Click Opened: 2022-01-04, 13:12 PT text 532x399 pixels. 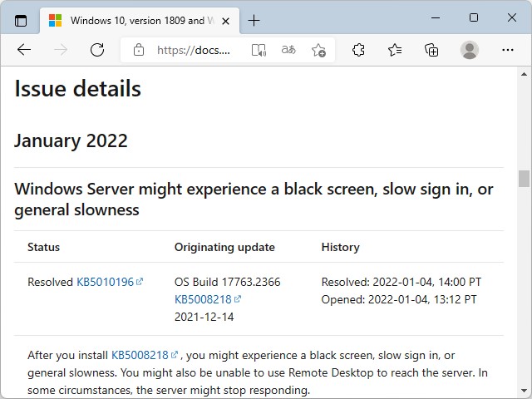pyautogui.click(x=399, y=299)
